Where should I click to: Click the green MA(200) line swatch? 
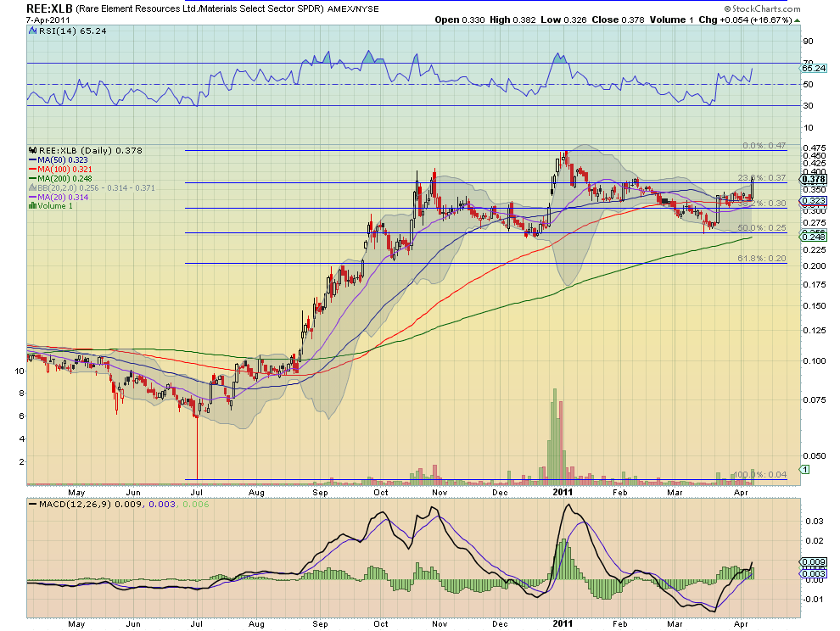(x=32, y=178)
